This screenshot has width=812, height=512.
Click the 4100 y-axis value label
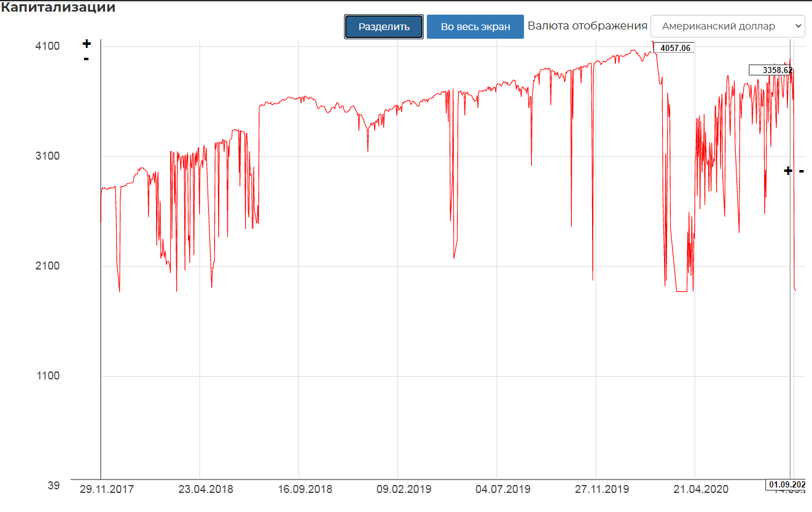[x=48, y=47]
